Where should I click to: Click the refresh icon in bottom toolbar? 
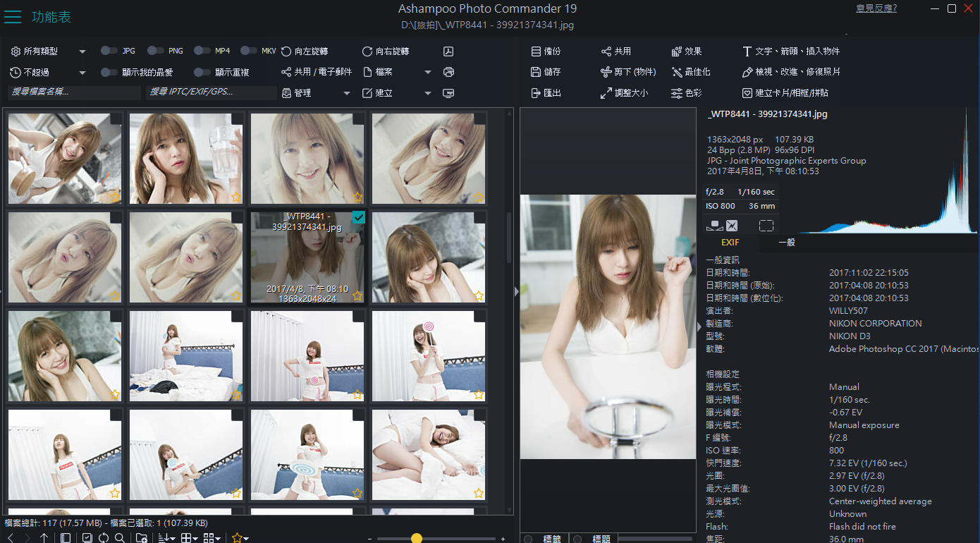pyautogui.click(x=104, y=538)
